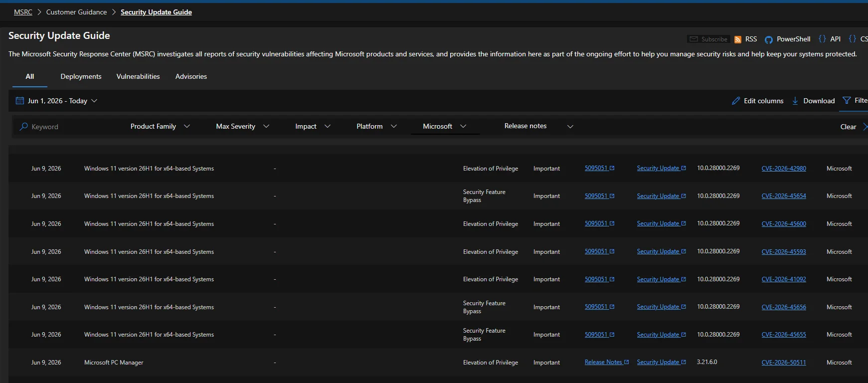Click the Clear filters button
Viewport: 868px width, 383px height.
point(848,127)
